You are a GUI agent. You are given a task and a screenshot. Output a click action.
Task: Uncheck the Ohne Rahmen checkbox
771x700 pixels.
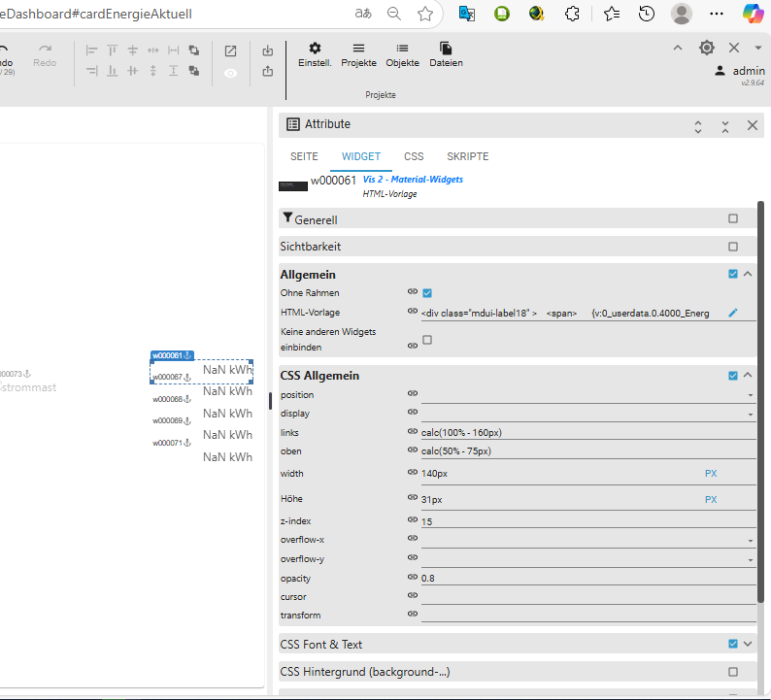click(427, 292)
